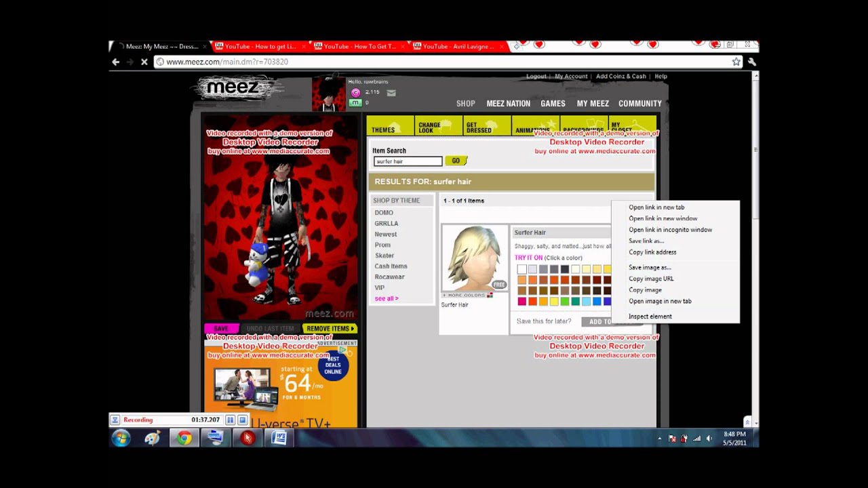Image resolution: width=868 pixels, height=488 pixels.
Task: Click the address bar URL
Action: pyautogui.click(x=227, y=62)
